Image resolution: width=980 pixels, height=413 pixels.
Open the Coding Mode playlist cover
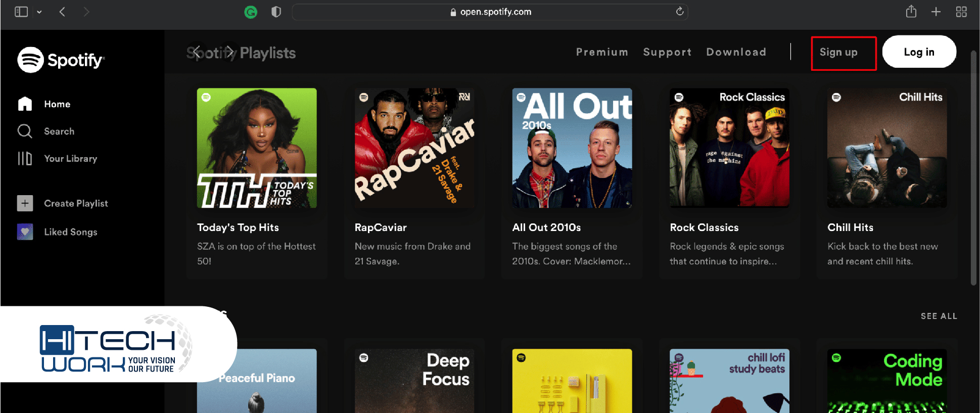point(887,381)
